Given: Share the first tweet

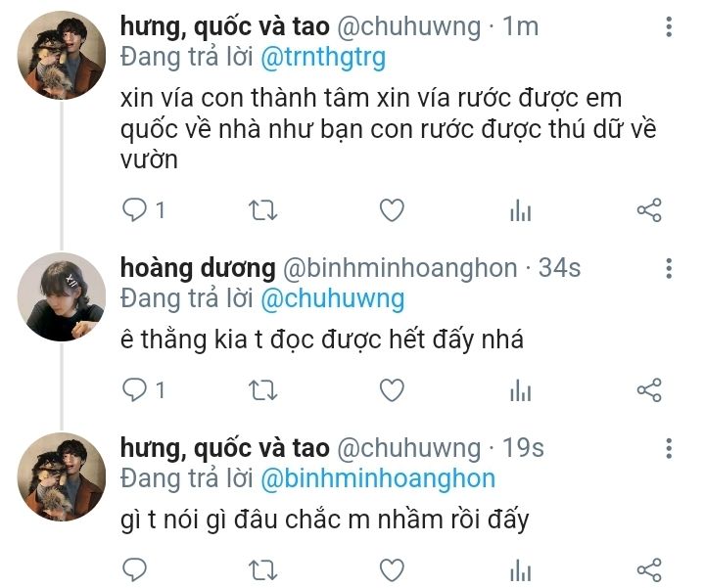Looking at the screenshot, I should [x=649, y=209].
